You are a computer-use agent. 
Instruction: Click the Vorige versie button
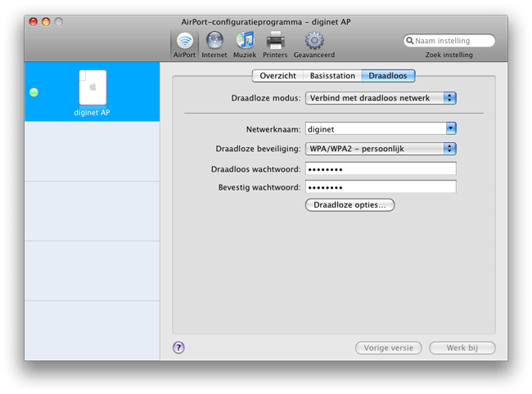tap(389, 347)
